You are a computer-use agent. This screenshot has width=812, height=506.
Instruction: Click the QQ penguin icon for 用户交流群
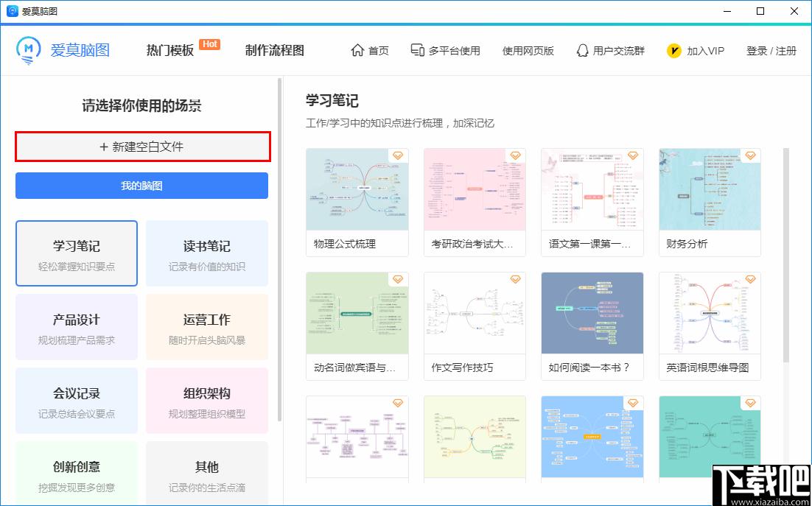[583, 50]
